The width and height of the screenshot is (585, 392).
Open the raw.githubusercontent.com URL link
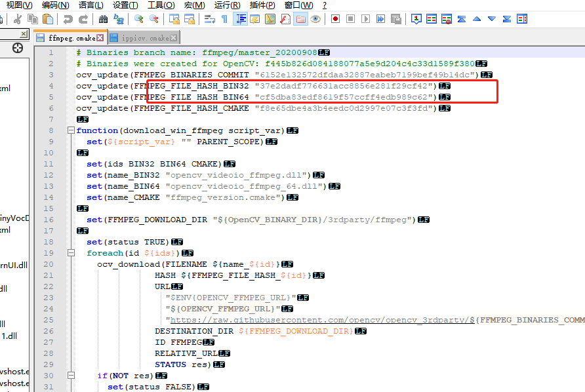pyautogui.click(x=323, y=320)
